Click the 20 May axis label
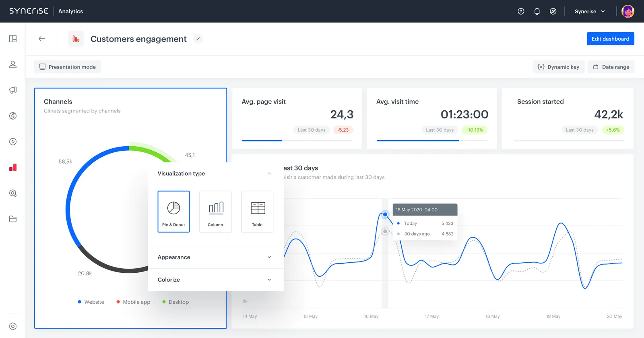 click(x=614, y=316)
